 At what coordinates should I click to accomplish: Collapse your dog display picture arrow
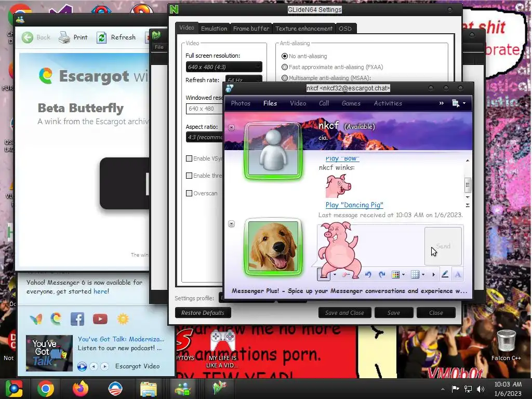click(x=231, y=223)
